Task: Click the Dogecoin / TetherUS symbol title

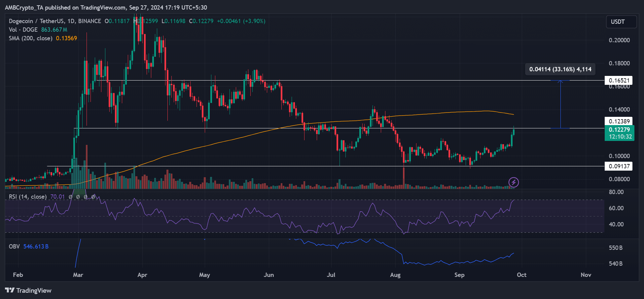Action: [55, 21]
